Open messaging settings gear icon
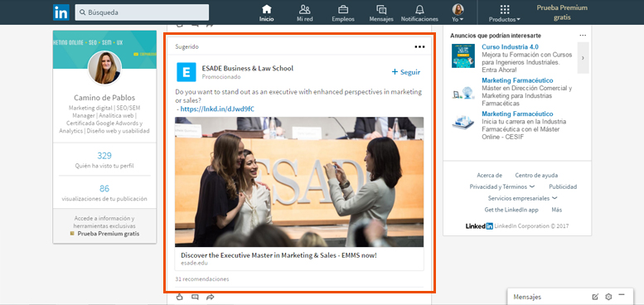 [x=608, y=297]
